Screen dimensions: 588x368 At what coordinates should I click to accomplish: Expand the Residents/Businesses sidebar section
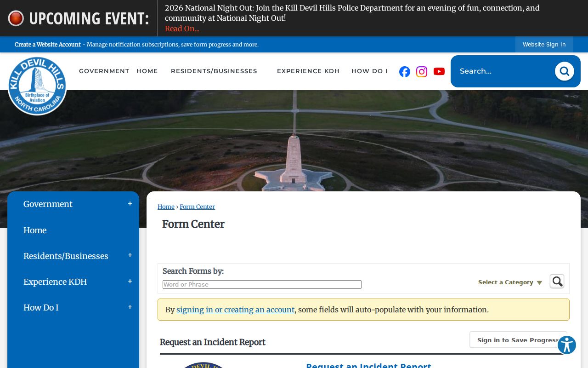pyautogui.click(x=130, y=255)
